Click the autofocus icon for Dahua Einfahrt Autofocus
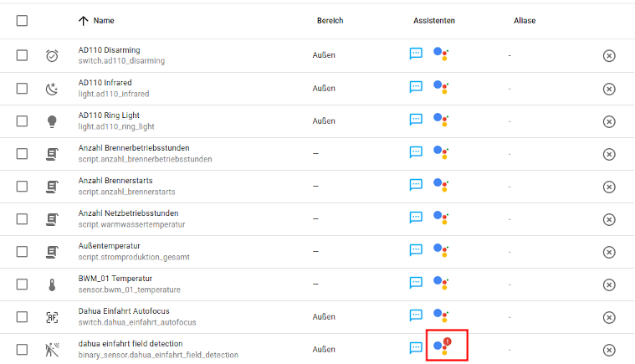 pyautogui.click(x=52, y=316)
